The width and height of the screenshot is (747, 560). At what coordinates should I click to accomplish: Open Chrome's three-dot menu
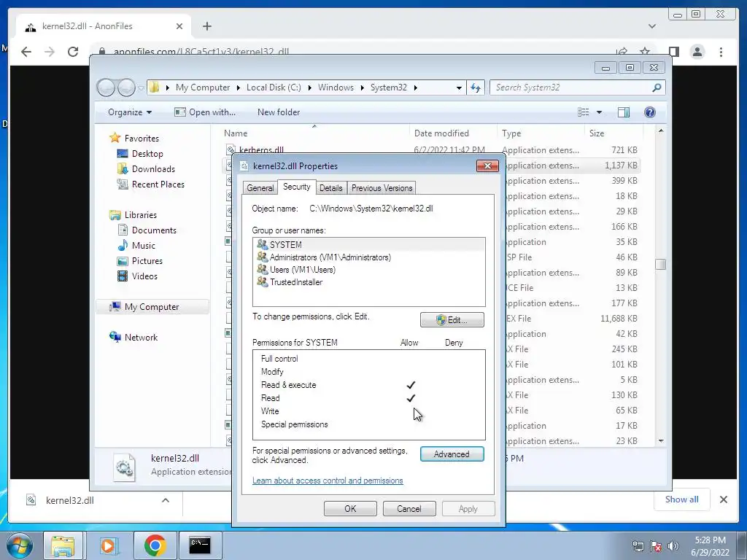(x=721, y=52)
